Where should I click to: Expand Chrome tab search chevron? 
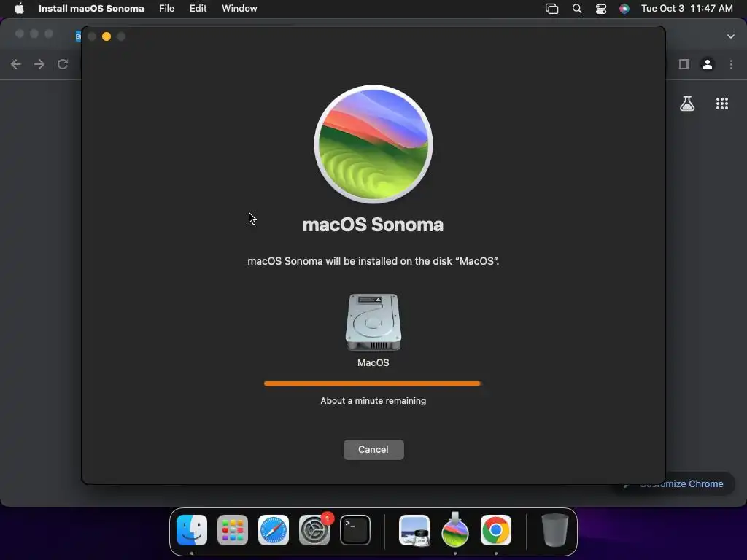(x=731, y=36)
